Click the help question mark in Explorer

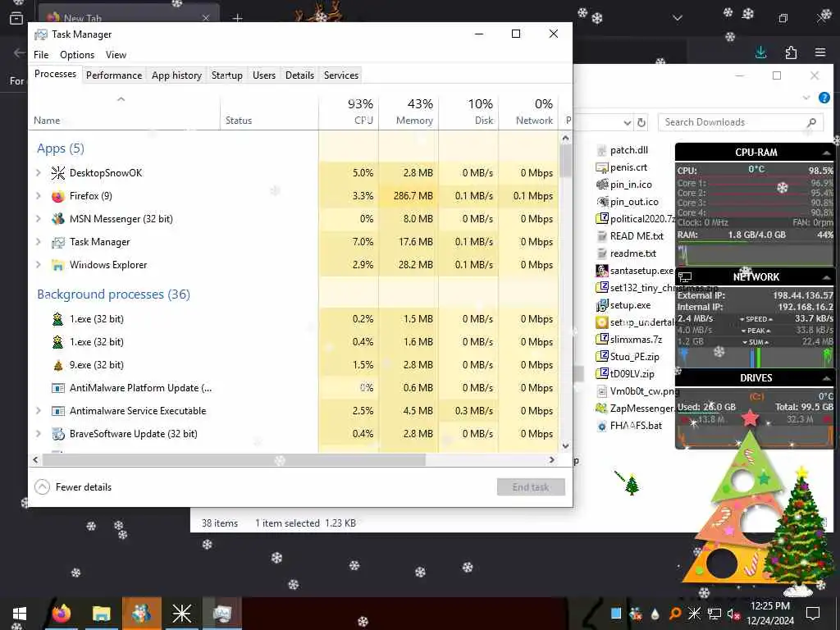click(824, 98)
